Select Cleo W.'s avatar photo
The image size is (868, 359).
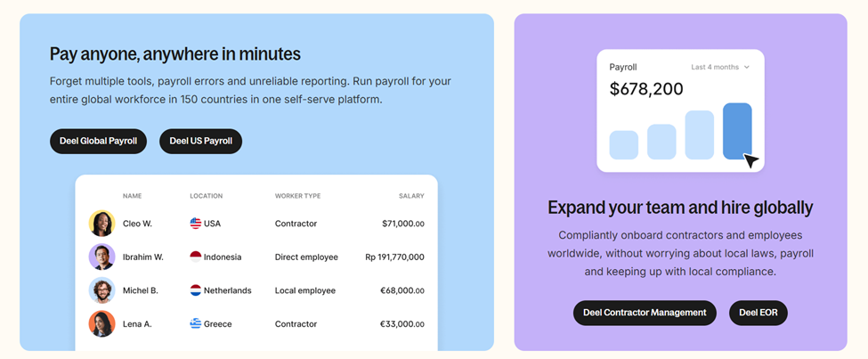[101, 224]
